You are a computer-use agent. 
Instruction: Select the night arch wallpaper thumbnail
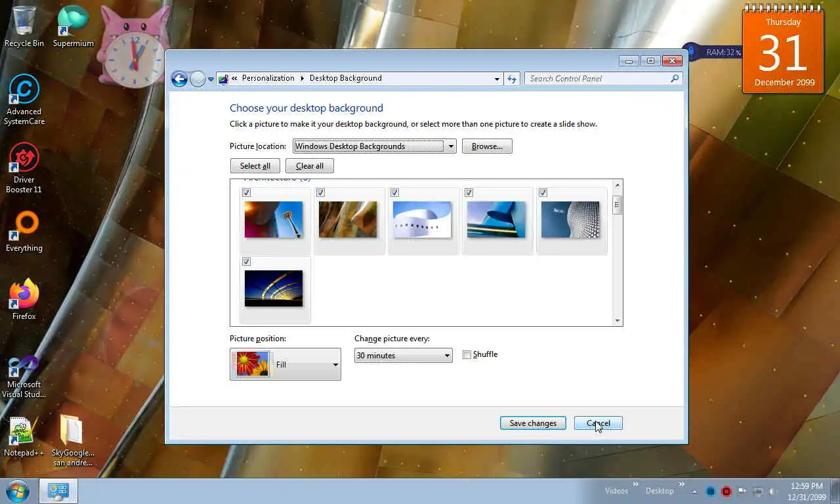pyautogui.click(x=274, y=288)
